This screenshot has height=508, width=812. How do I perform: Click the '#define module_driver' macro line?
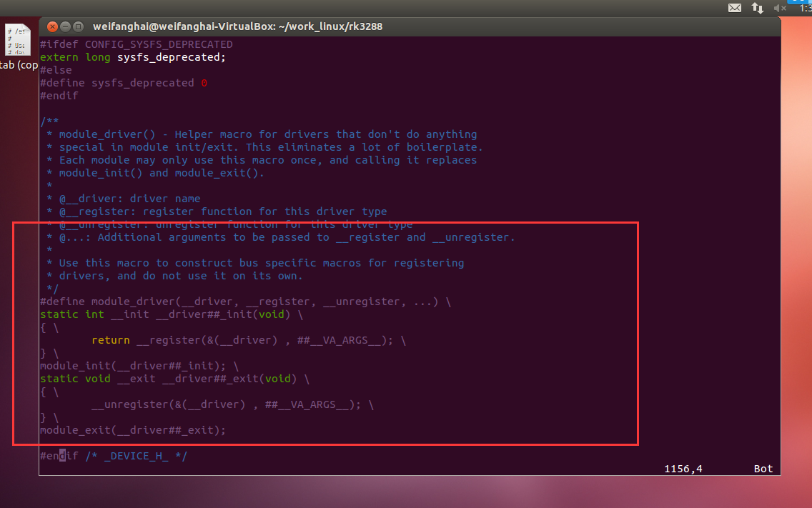point(245,302)
